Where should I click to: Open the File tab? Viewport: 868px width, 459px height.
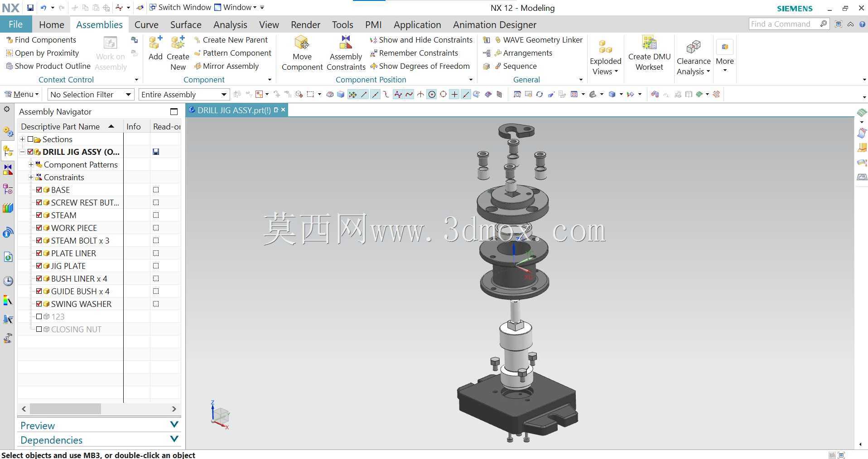tap(15, 24)
